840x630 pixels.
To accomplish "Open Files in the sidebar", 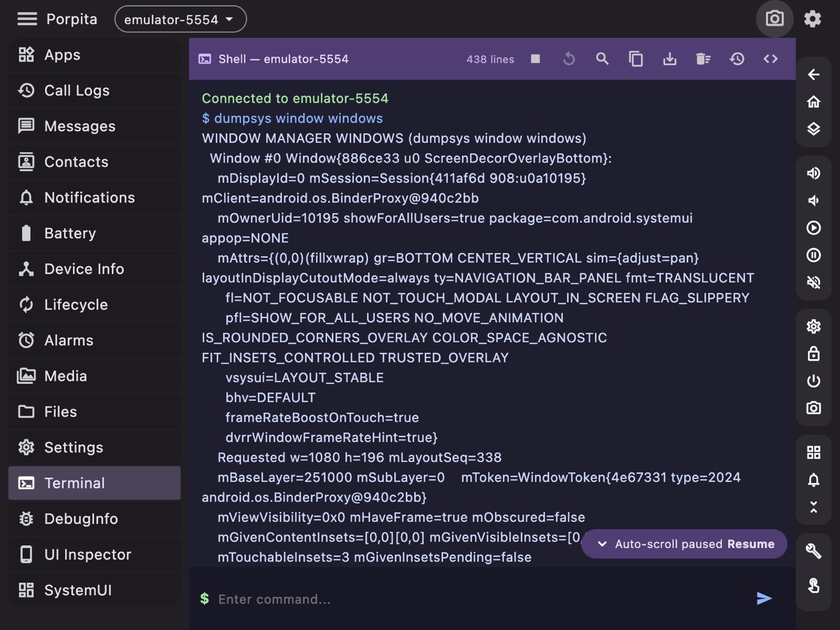I will pos(94,412).
